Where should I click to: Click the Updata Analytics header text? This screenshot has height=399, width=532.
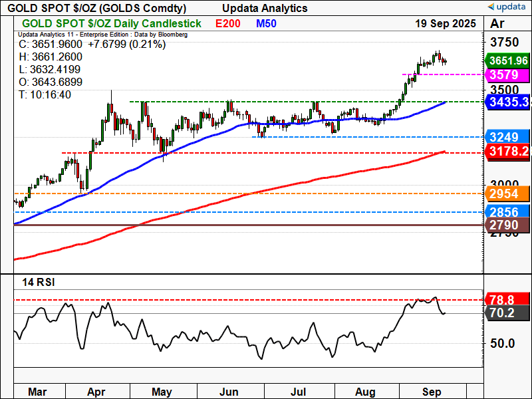[x=265, y=8]
